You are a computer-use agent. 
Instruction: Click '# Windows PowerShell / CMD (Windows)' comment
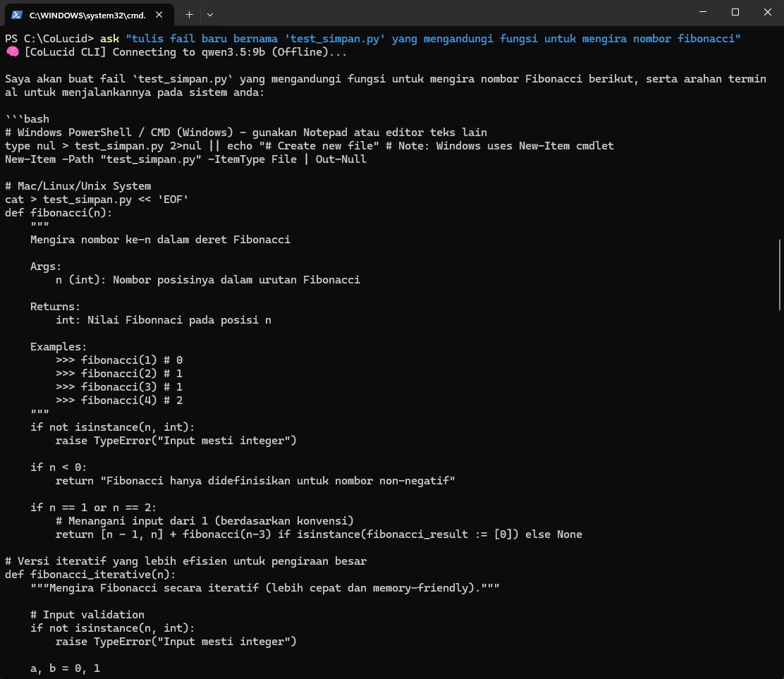pos(245,132)
